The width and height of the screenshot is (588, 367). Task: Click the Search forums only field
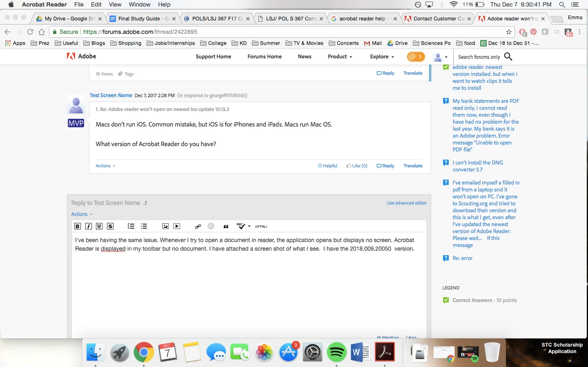tap(479, 57)
